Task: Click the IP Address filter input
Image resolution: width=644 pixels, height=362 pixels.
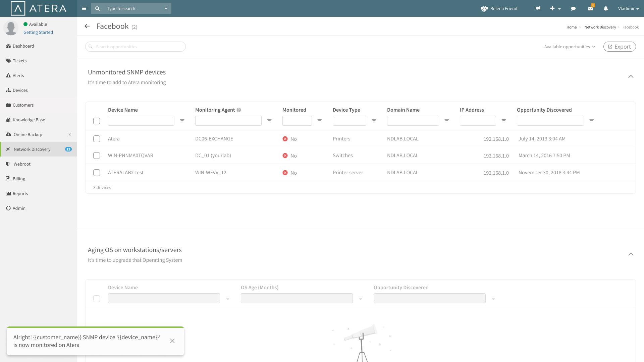Action: point(478,121)
